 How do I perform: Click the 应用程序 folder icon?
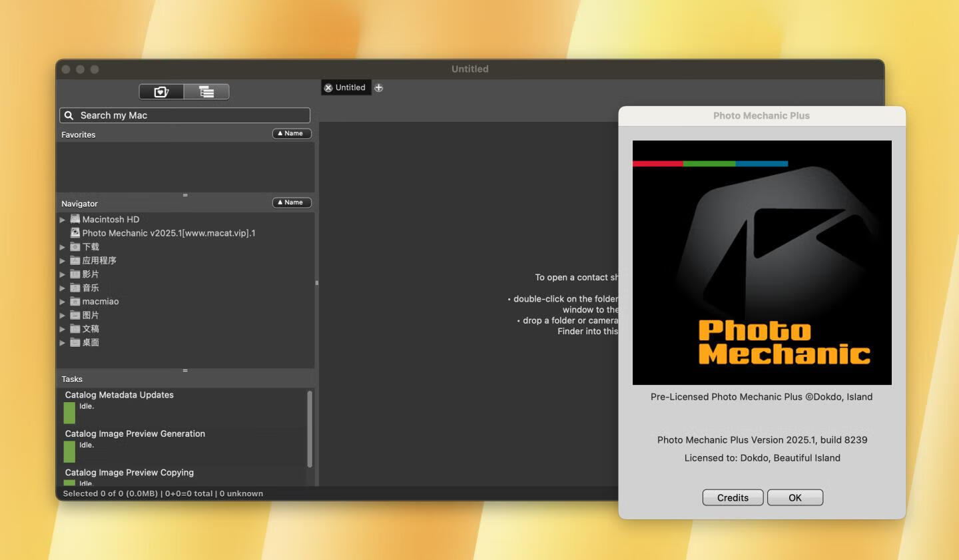coord(75,260)
